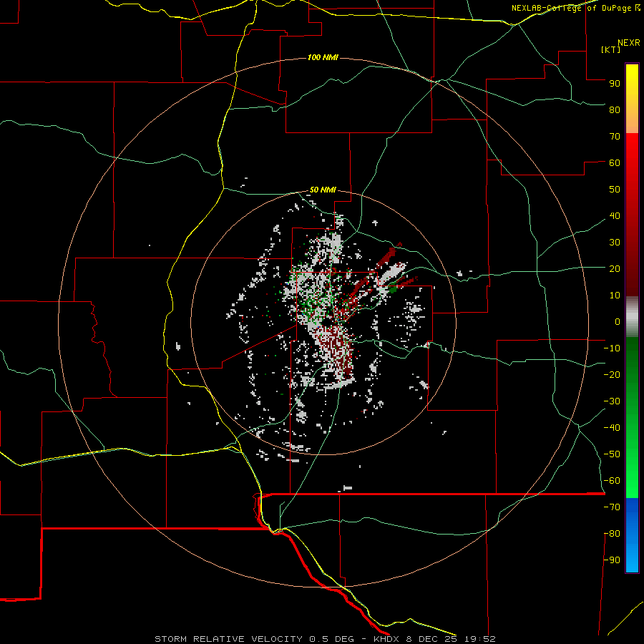Click the "-30" scale value
Image resolution: width=644 pixels, height=644 pixels.
coord(612,401)
